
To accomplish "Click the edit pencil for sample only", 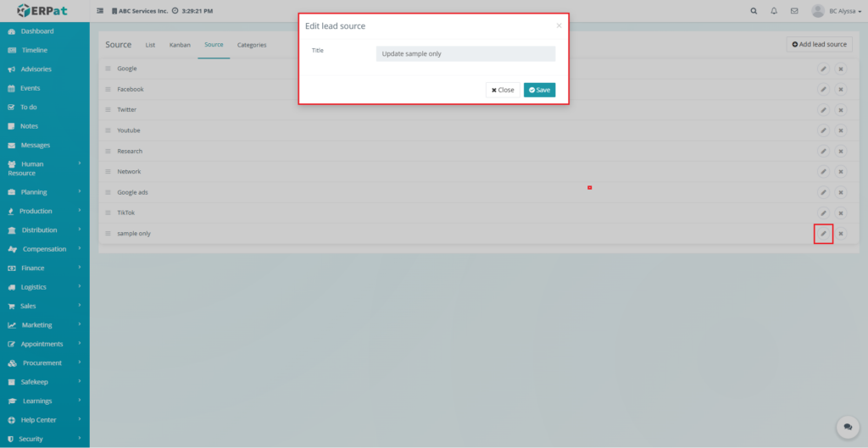I will click(x=823, y=234).
